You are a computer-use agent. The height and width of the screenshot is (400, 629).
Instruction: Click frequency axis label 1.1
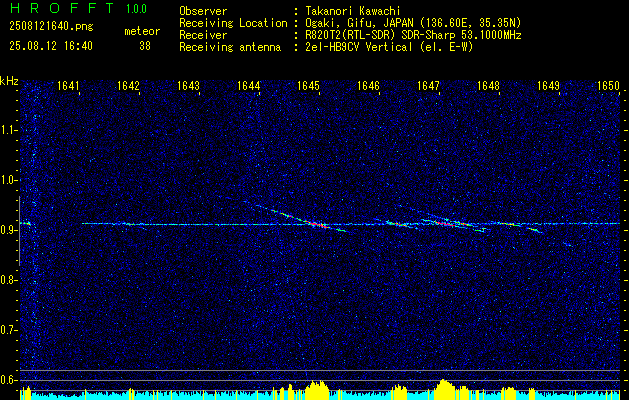7,130
